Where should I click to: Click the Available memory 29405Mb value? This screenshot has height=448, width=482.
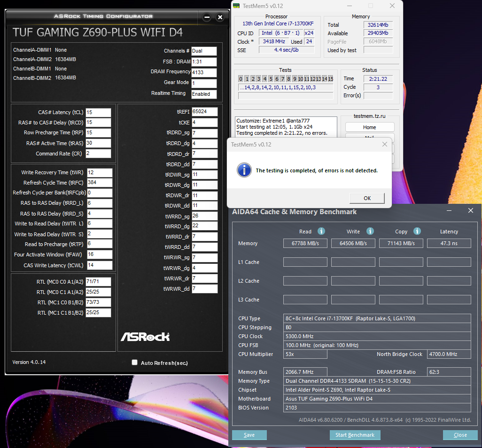coord(378,33)
